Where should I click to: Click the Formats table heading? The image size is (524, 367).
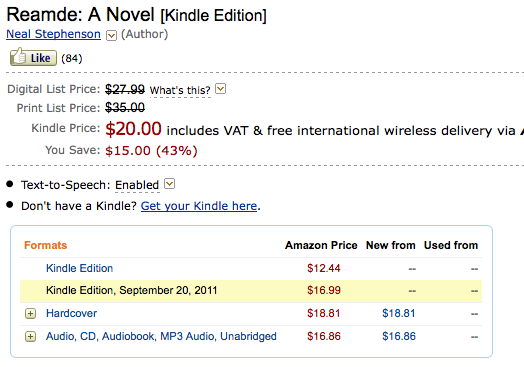click(x=45, y=245)
